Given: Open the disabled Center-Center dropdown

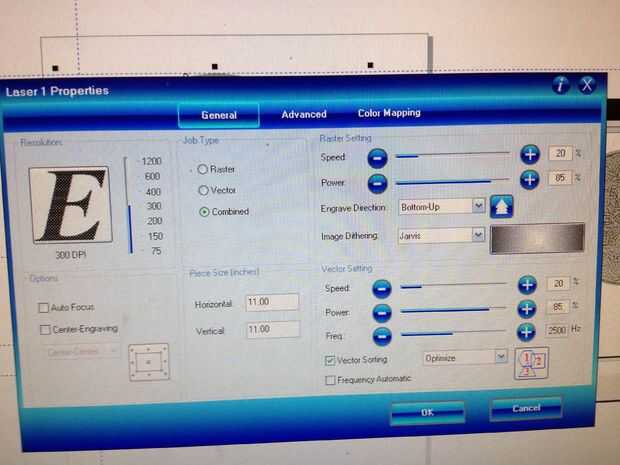Looking at the screenshot, I should [80, 351].
